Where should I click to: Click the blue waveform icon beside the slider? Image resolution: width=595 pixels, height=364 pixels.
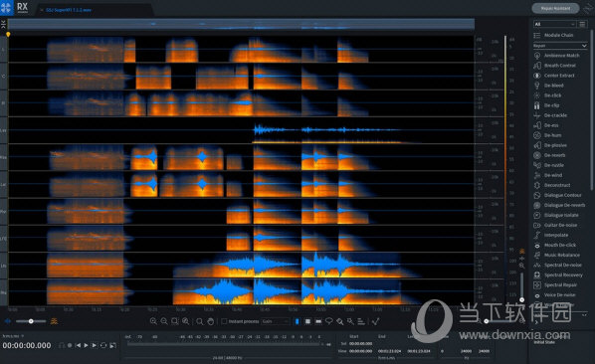8,321
